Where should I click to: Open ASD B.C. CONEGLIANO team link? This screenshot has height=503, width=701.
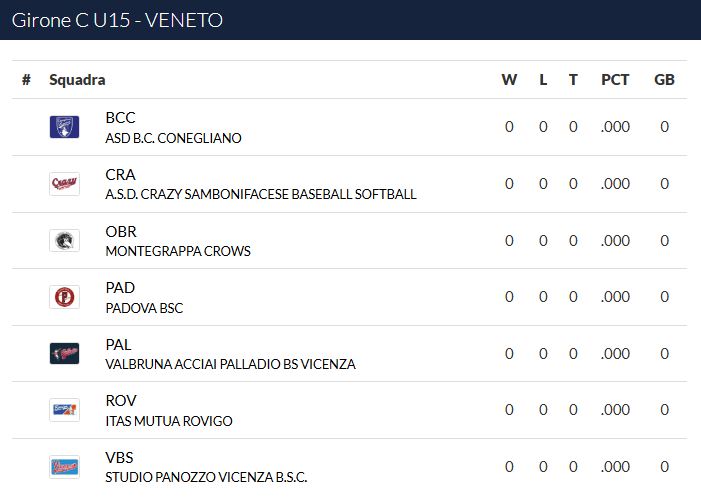[173, 138]
